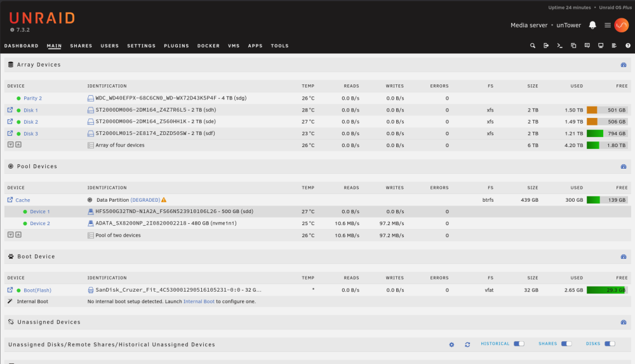The height and width of the screenshot is (364, 635).
Task: Open Disk 1 settings link
Action: [x=30, y=110]
